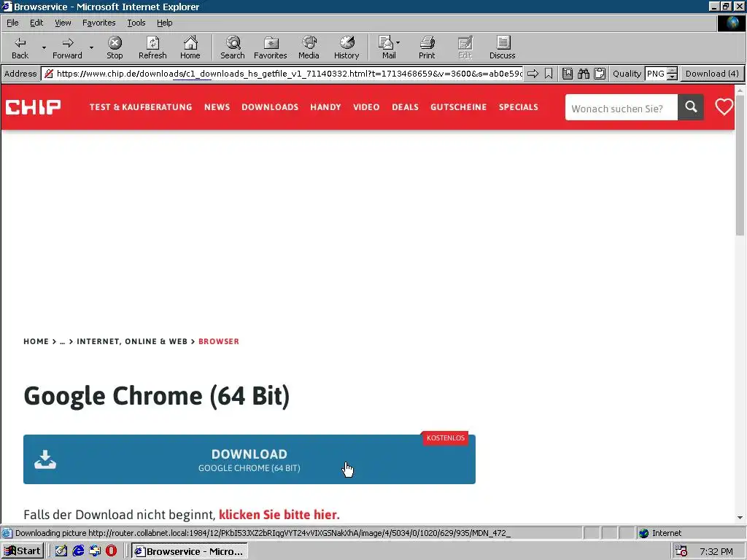Open the Edit menu

[36, 23]
